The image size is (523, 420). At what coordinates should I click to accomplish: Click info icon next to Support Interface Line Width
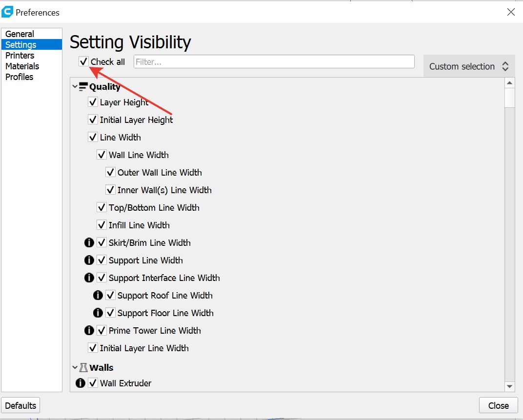pos(89,278)
